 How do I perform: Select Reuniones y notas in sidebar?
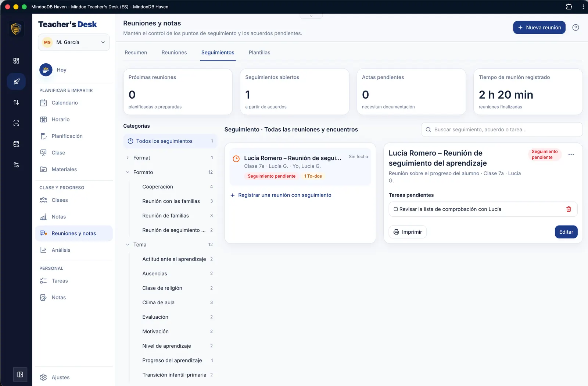[x=74, y=233]
